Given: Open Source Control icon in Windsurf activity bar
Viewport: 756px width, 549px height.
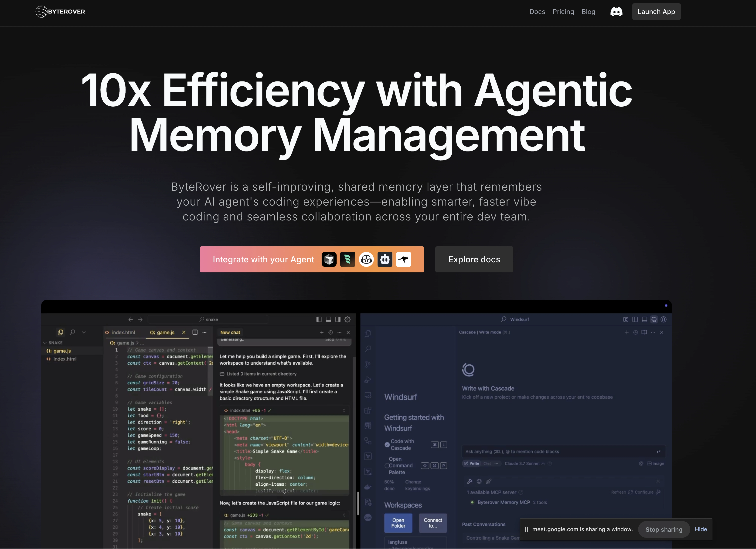Looking at the screenshot, I should pos(368,364).
